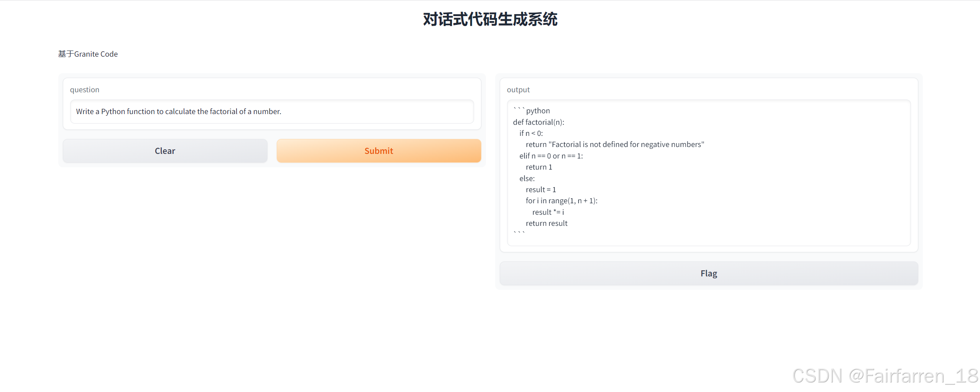980x392 pixels.
Task: Click the Clear button
Action: point(165,151)
